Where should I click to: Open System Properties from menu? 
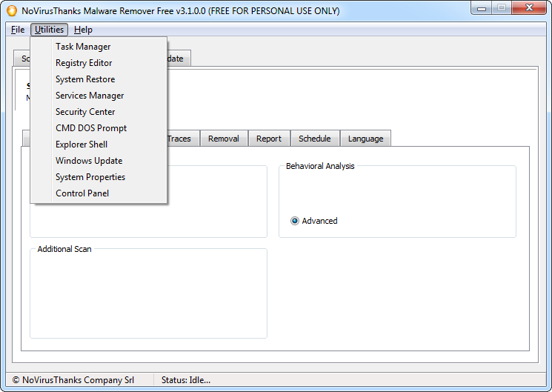coord(99,177)
